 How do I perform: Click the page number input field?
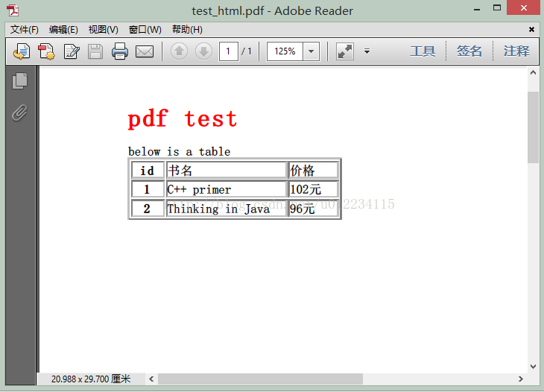pos(229,51)
